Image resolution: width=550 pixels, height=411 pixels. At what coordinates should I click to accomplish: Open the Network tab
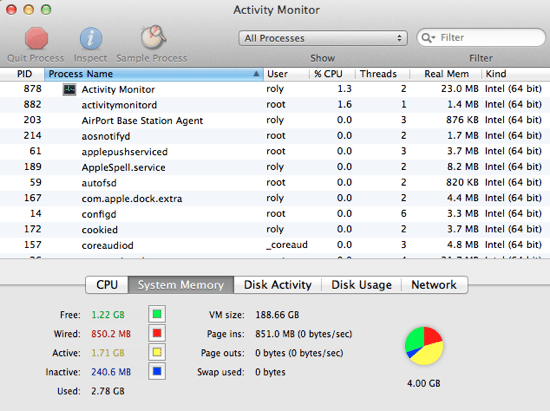pos(434,285)
